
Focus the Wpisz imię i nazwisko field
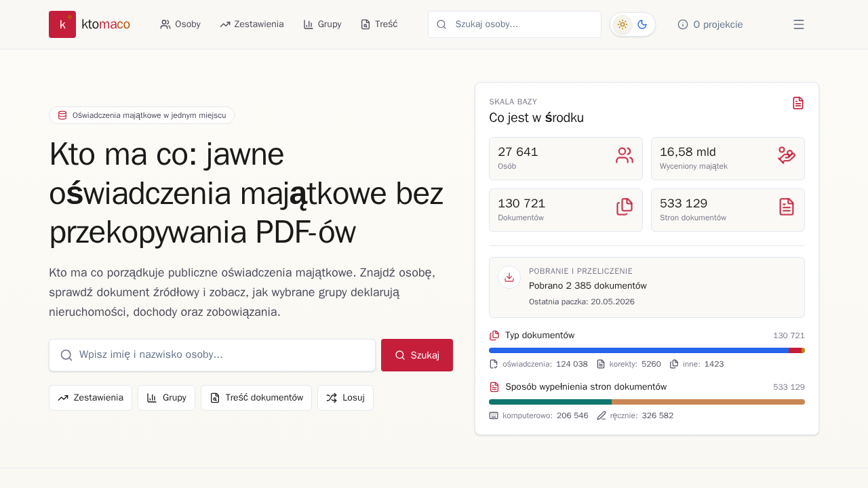pyautogui.click(x=212, y=355)
